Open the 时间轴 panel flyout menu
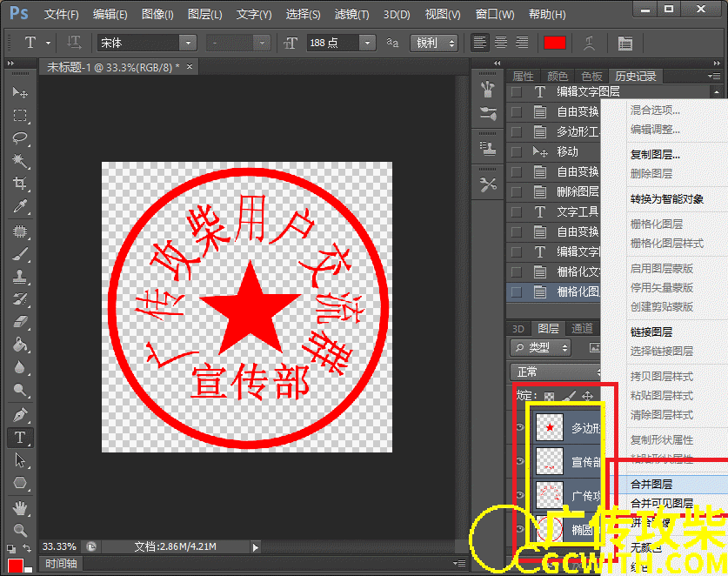 point(459,564)
